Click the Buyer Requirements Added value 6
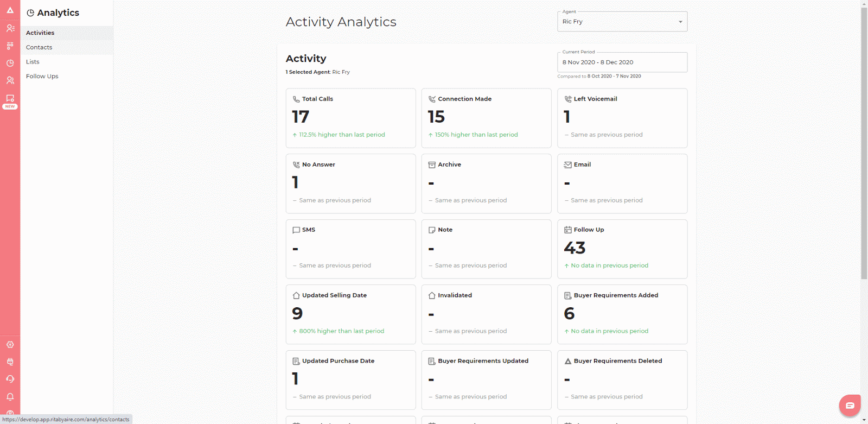 tap(569, 313)
